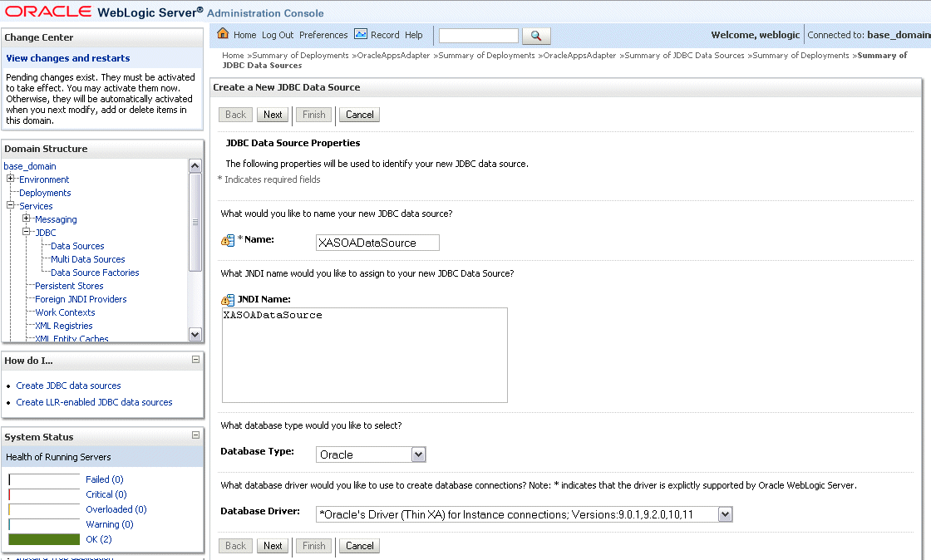This screenshot has width=931, height=560.
Task: Click the magnifier search button
Action: 536,36
